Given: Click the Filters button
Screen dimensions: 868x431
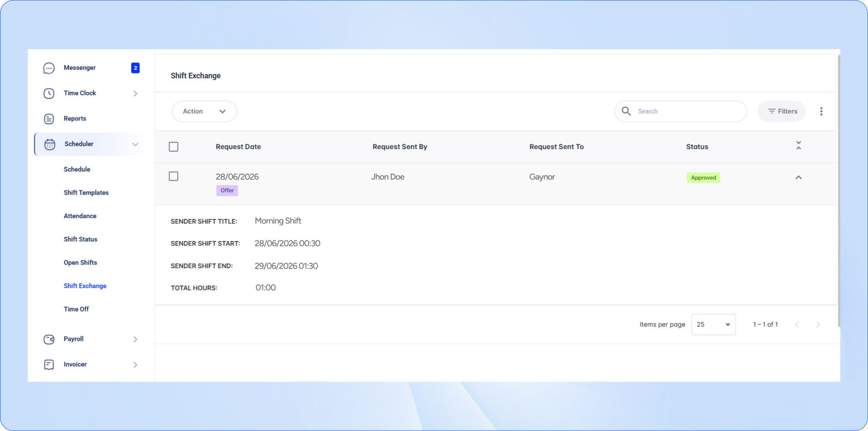Looking at the screenshot, I should coord(782,111).
